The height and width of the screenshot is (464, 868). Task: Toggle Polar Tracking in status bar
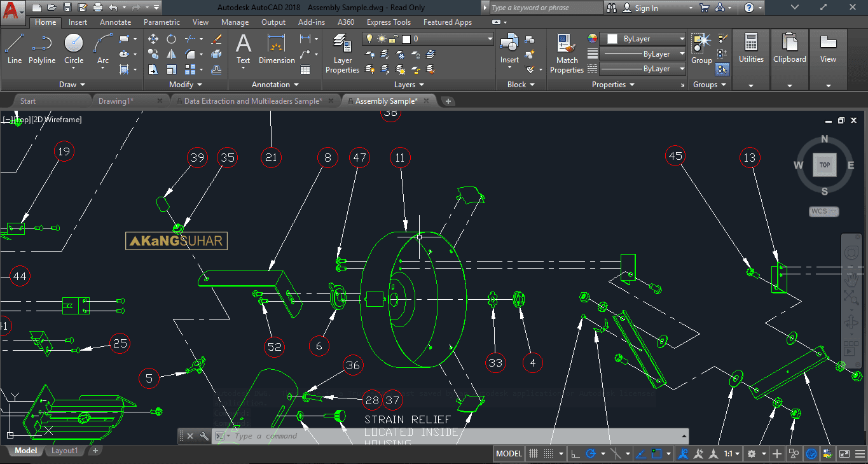(x=591, y=454)
